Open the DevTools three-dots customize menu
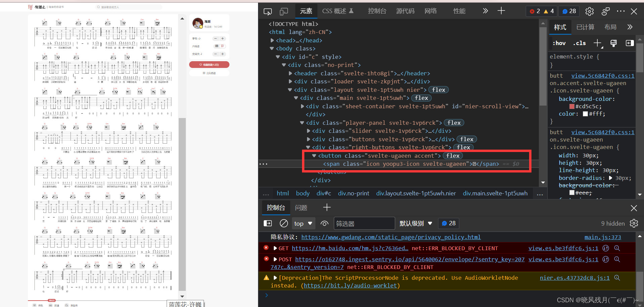Viewport: 644px width, 307px height. click(621, 11)
